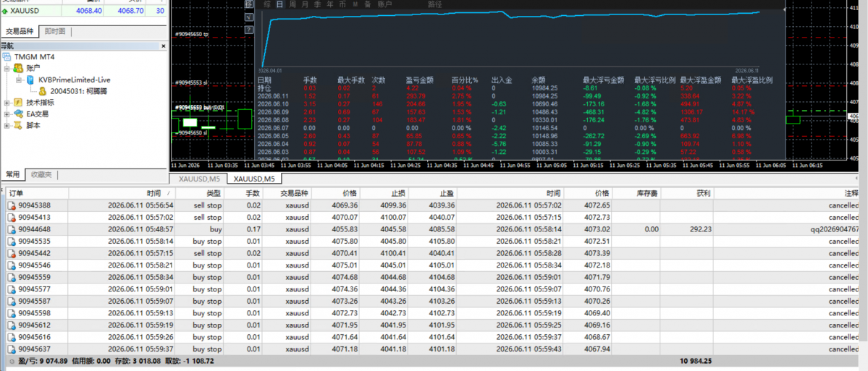Select the inactive XAUUSD,M5 chart tab
The width and height of the screenshot is (868, 371).
point(199,179)
